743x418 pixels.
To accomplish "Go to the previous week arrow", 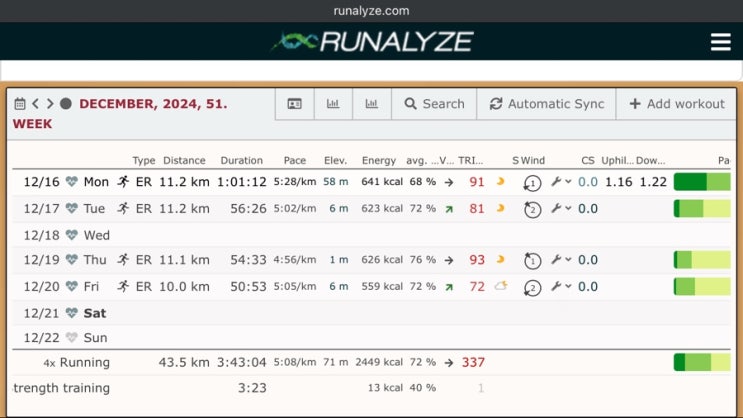I will point(36,103).
